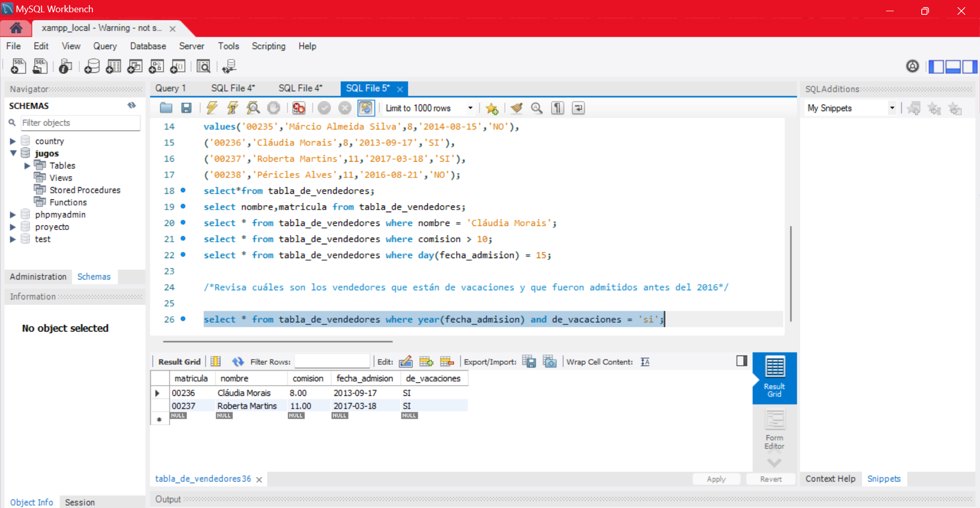This screenshot has height=508, width=980.
Task: Switch to Session tab
Action: 80,502
